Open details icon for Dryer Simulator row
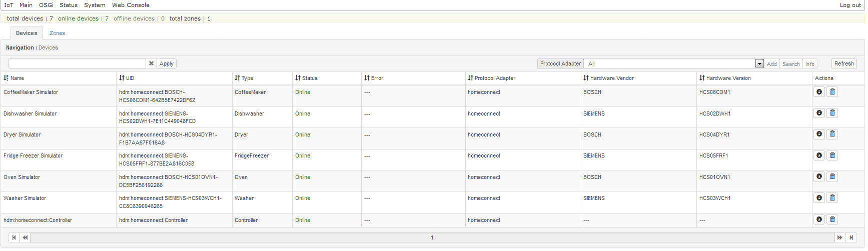This screenshot has height=251, width=868. 819,134
